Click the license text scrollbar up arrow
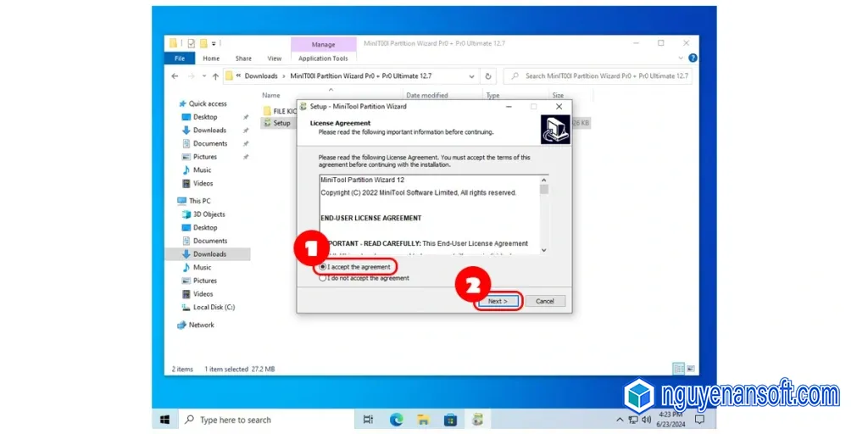The height and width of the screenshot is (434, 868). coord(543,180)
